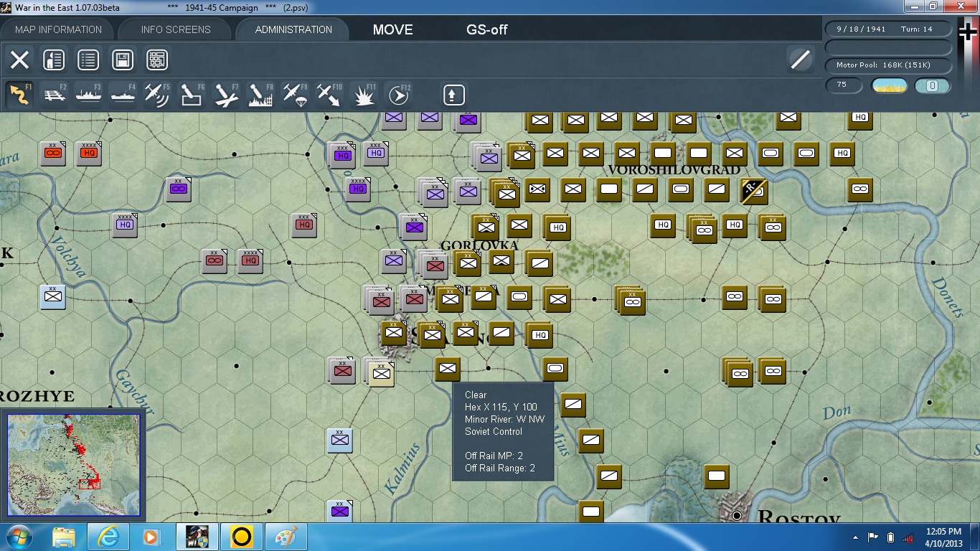Click the GORLOVKA city label

(479, 245)
